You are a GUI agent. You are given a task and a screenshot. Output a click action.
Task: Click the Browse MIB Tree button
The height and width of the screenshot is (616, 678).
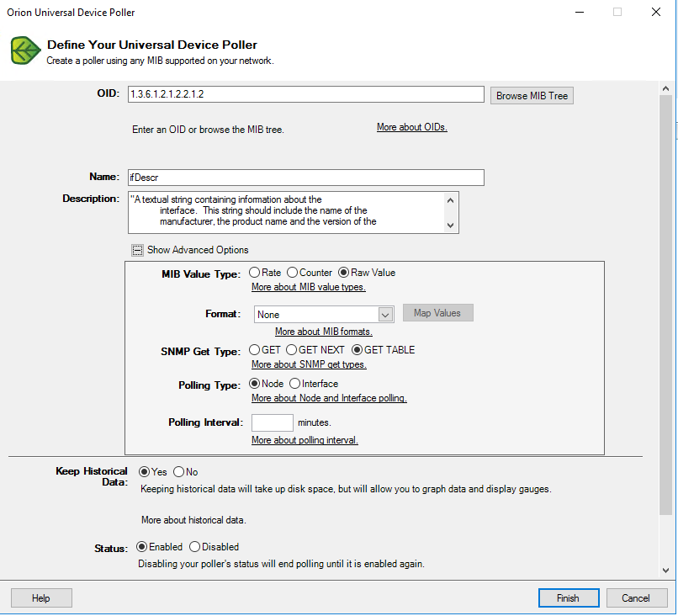532,96
